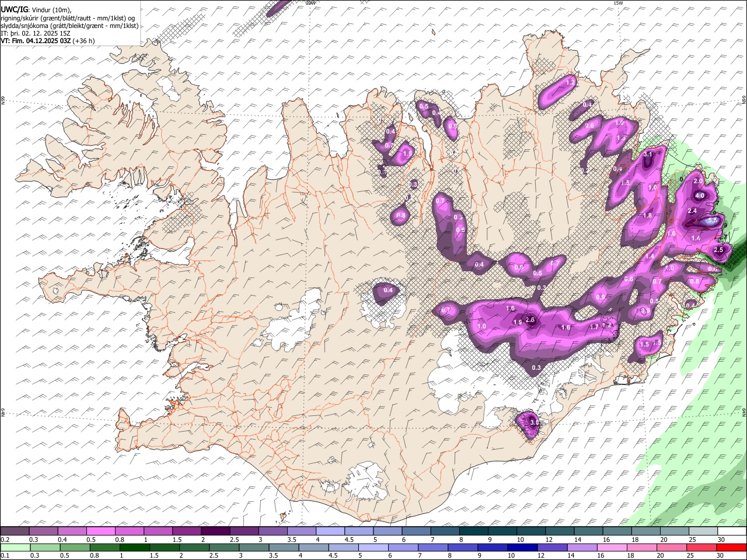Select gray-green swatch at 3 in bottom legend
This screenshot has width=747, height=560.
(x=253, y=547)
